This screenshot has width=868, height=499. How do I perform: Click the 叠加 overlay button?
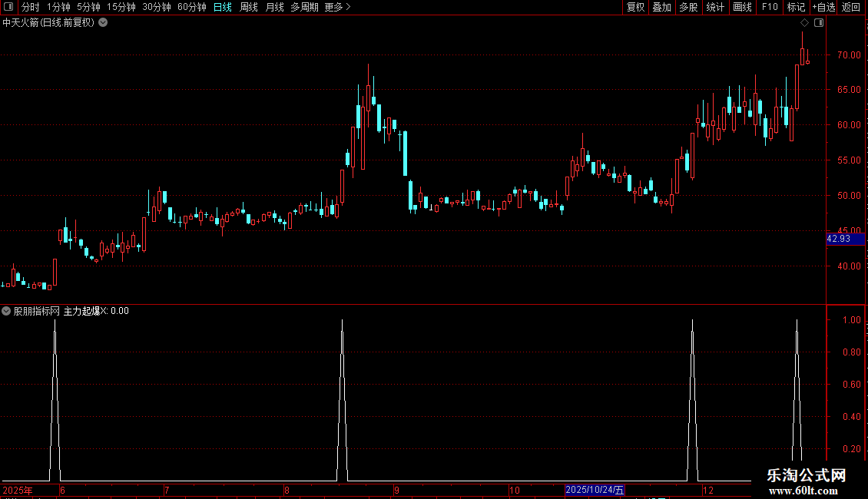click(661, 7)
